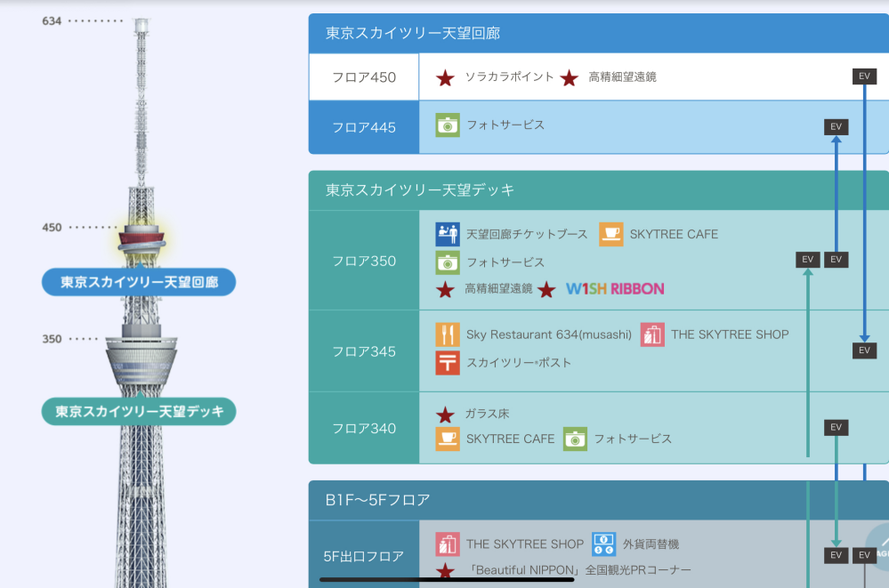Viewport: 889px width, 588px height.
Task: Select the フロア445 row label
Action: pos(364,127)
